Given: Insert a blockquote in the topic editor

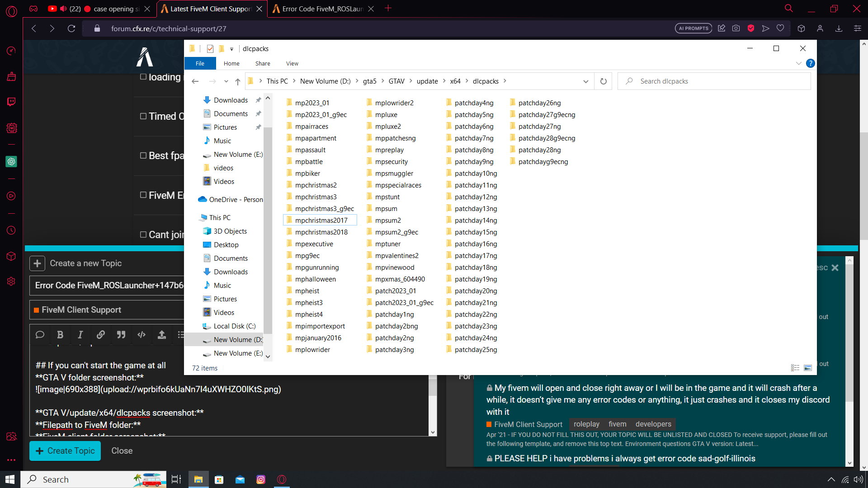Looking at the screenshot, I should (x=121, y=335).
